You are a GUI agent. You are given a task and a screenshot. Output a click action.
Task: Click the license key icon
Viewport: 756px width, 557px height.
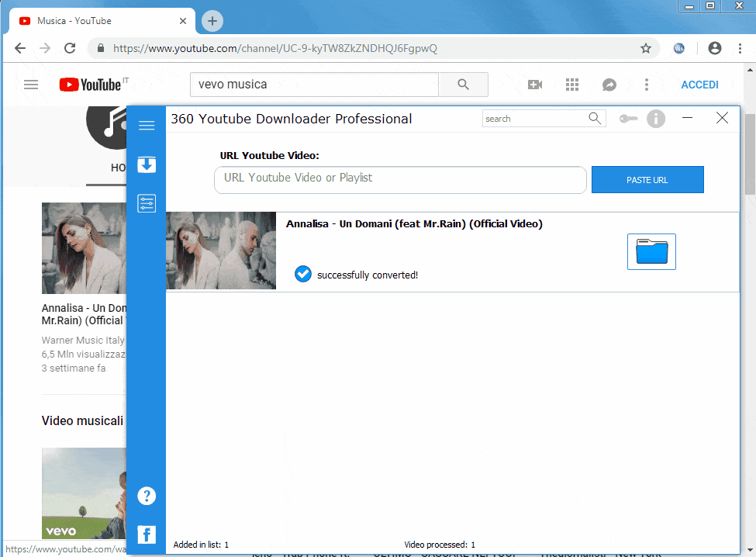click(x=628, y=119)
